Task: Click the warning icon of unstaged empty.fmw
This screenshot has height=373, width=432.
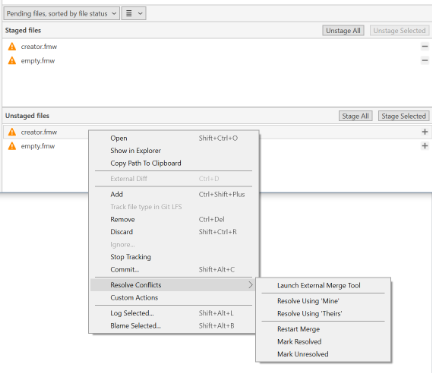Action: click(12, 146)
